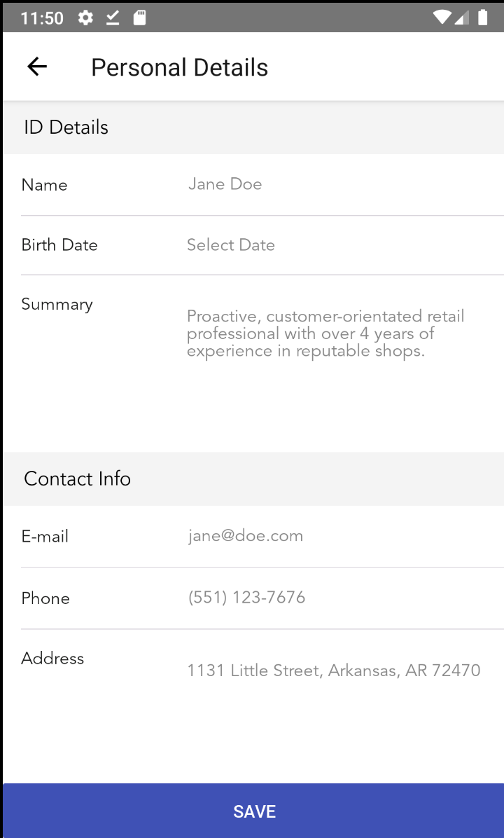Tap the download complete status icon
Screen dimensions: 504x838
(x=112, y=18)
